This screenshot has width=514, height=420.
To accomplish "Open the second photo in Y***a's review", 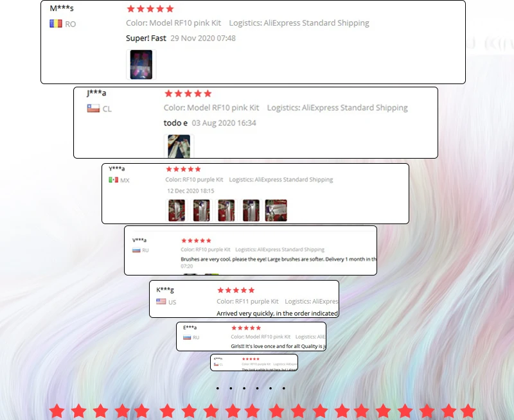I will coord(201,211).
